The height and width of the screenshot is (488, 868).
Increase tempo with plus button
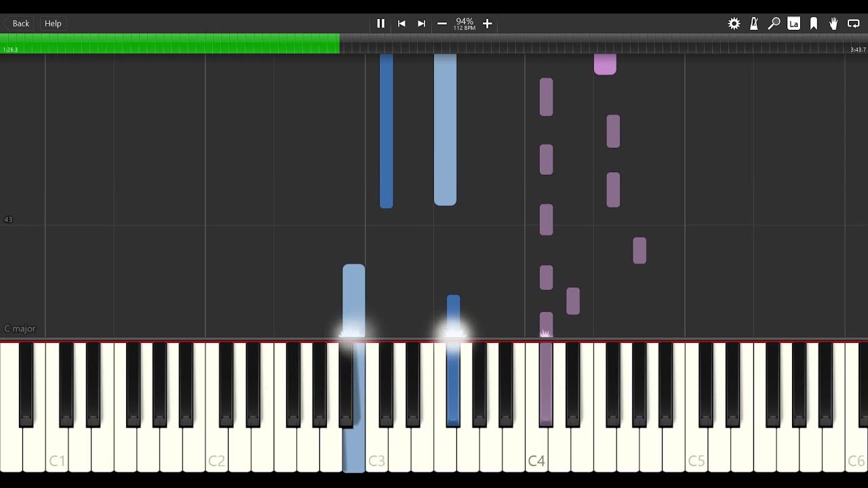coord(487,24)
